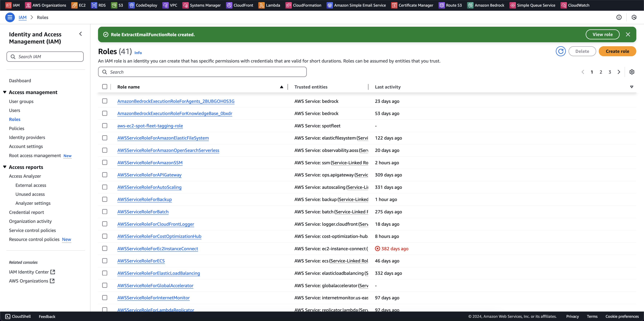
Task: Open the CloudWatch shortcut icon
Action: click(x=563, y=5)
